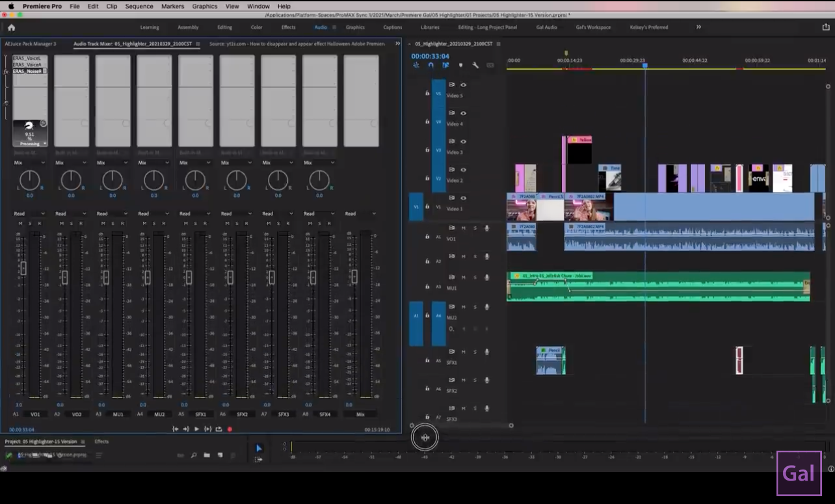Viewport: 835px width, 504px height.
Task: Open A8 output assignment Mix dropdown
Action: 319,163
